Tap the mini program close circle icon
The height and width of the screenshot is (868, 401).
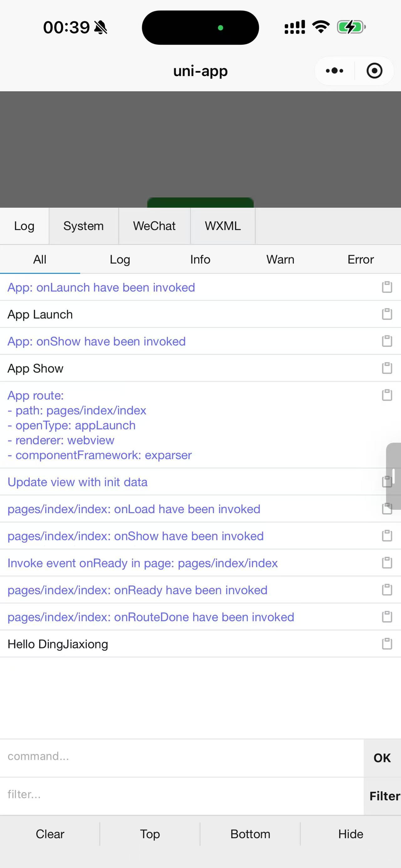pyautogui.click(x=374, y=71)
